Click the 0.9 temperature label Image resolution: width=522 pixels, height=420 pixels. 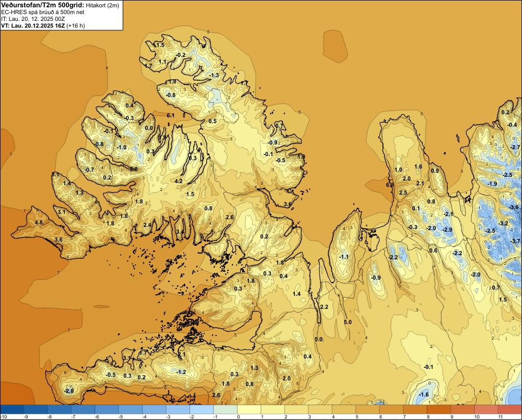(435, 171)
